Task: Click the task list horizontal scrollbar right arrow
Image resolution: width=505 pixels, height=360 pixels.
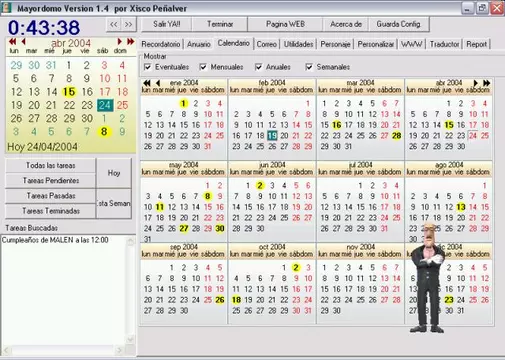Action: tap(120, 350)
